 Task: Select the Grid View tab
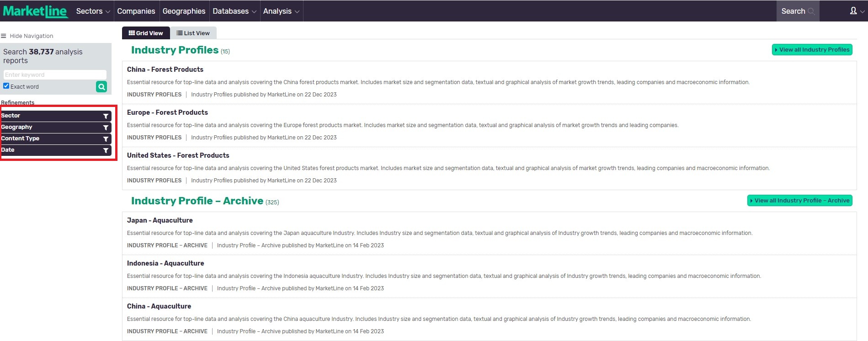click(146, 33)
